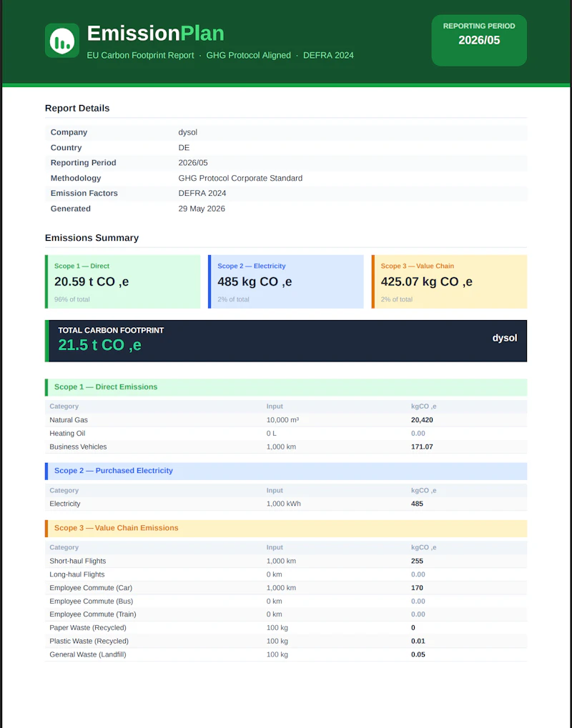Screen dimensions: 572x728
Task: Click the Business Vehicles row label
Action: (78, 447)
